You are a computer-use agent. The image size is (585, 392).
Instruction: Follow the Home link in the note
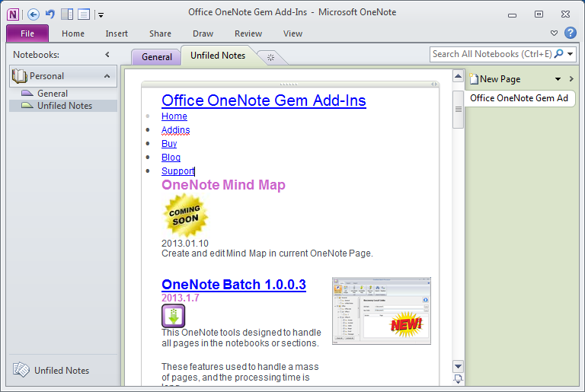174,116
